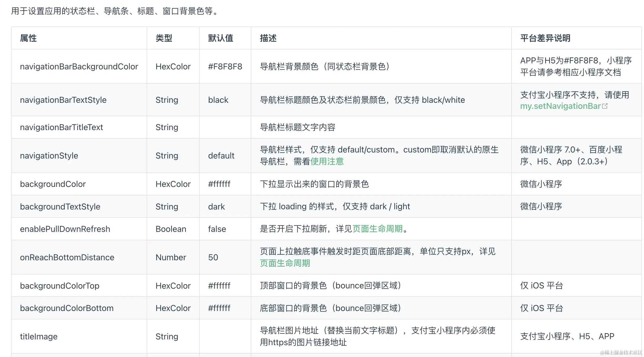Select the navigationBarTextStyle property name
The image size is (644, 357).
point(63,100)
